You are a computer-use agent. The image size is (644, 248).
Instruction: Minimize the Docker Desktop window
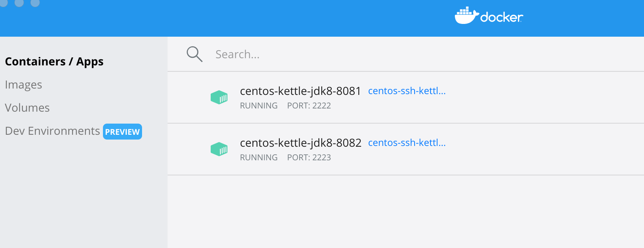(19, 2)
